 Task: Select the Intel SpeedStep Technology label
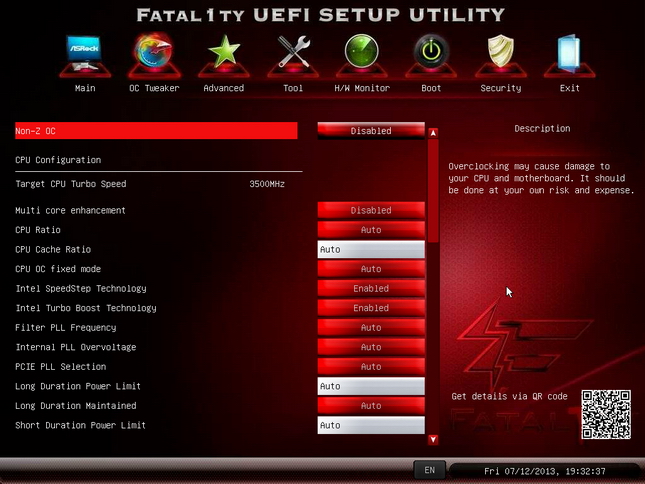click(x=81, y=288)
